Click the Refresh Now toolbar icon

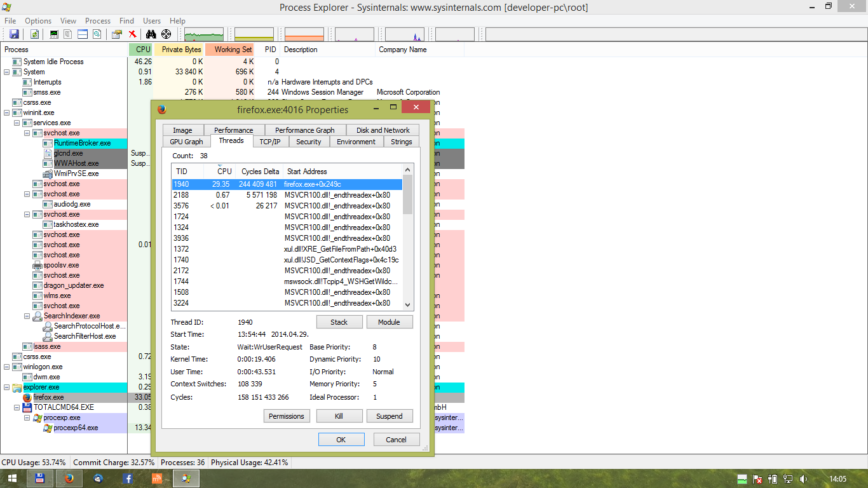click(x=35, y=34)
